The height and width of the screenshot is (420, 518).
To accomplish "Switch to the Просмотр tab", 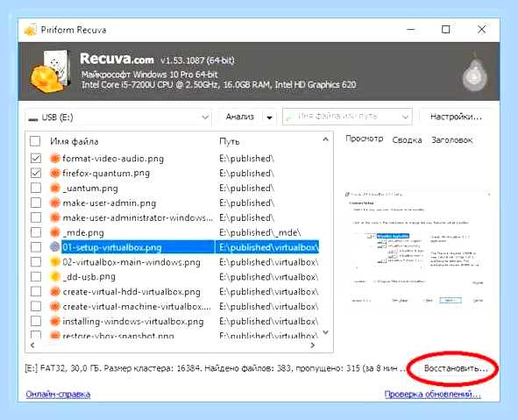I will point(364,139).
